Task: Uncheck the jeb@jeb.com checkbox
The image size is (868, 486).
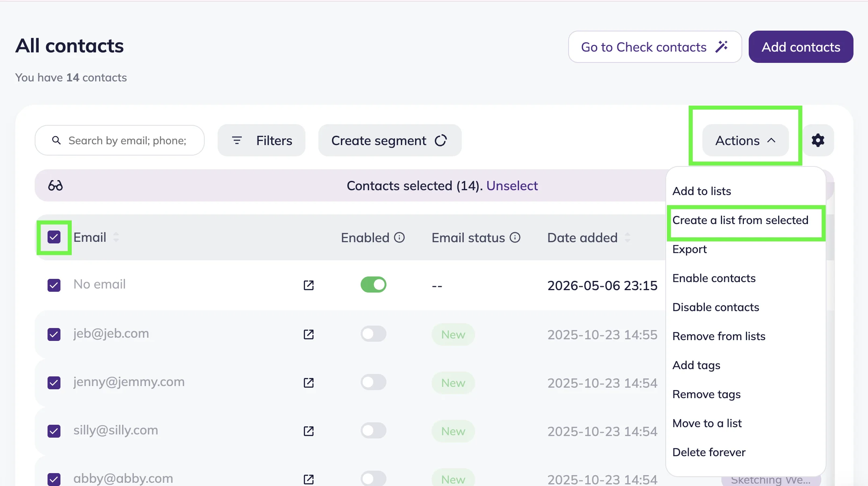Action: pos(54,334)
